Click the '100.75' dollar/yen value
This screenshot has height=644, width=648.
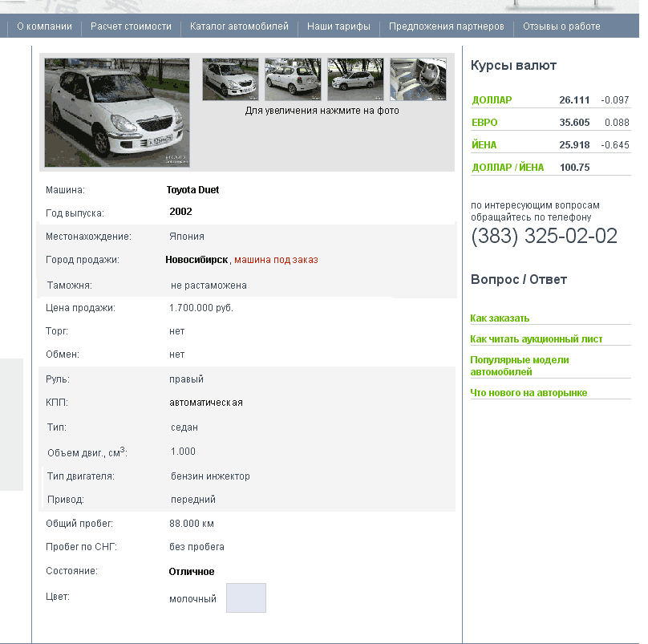tap(574, 168)
